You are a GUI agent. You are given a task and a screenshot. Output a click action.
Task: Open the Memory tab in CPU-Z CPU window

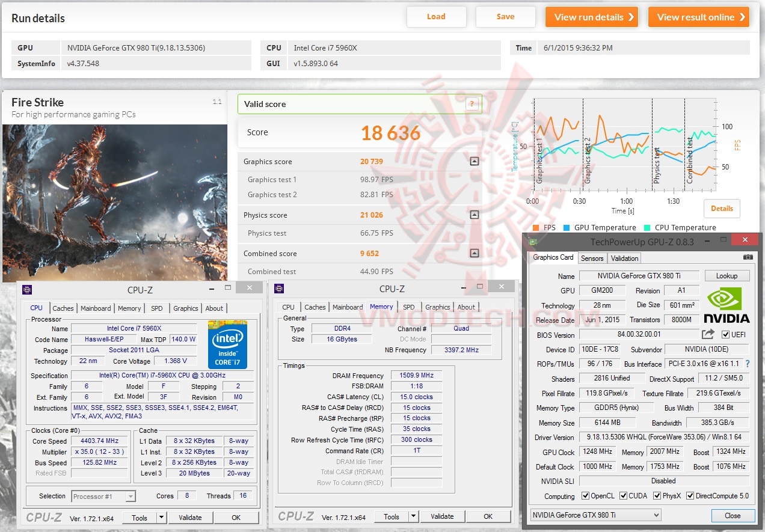point(129,308)
